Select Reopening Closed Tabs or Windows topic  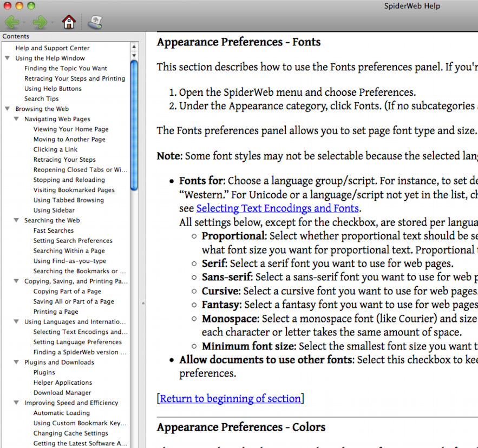[81, 169]
